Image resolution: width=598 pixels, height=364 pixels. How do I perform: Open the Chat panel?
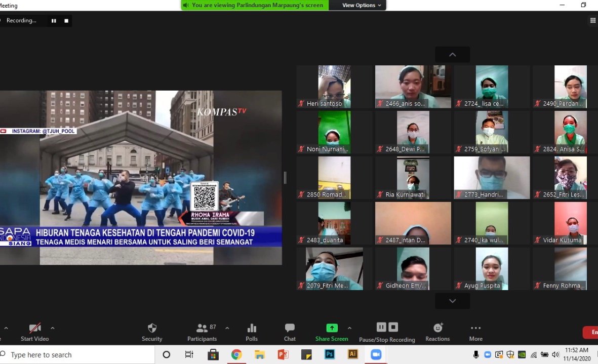290,332
